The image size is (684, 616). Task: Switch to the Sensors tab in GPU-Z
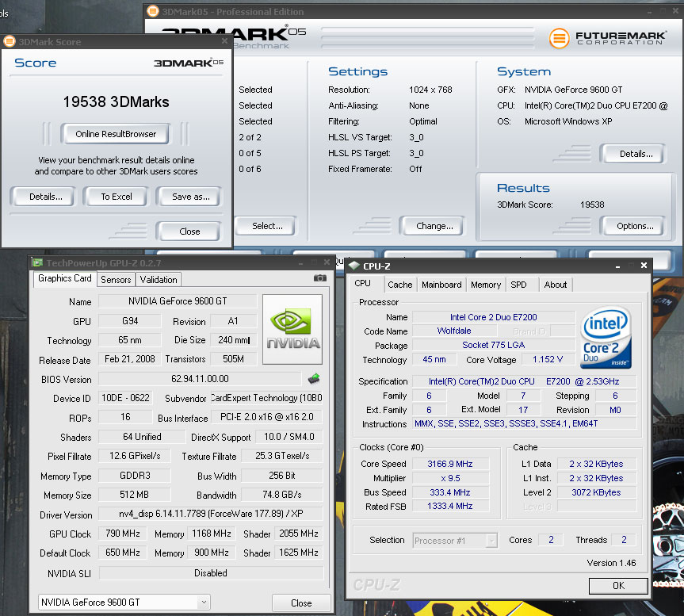(x=116, y=280)
